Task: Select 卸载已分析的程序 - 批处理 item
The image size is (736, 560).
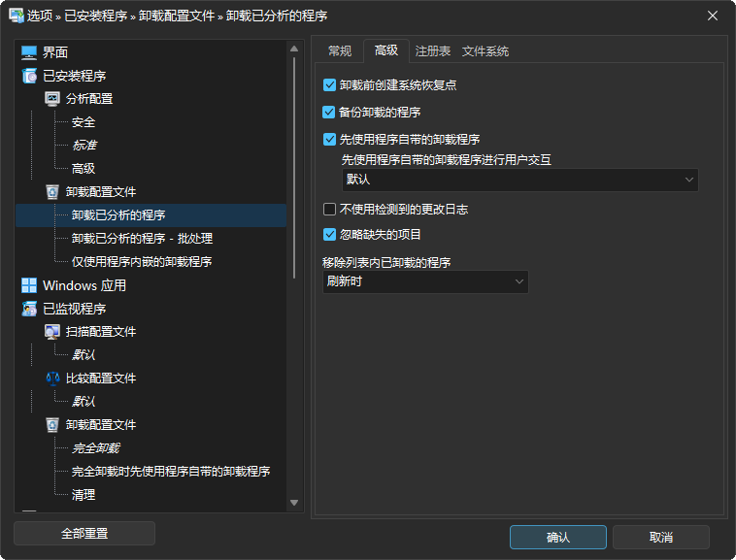Action: pos(142,238)
